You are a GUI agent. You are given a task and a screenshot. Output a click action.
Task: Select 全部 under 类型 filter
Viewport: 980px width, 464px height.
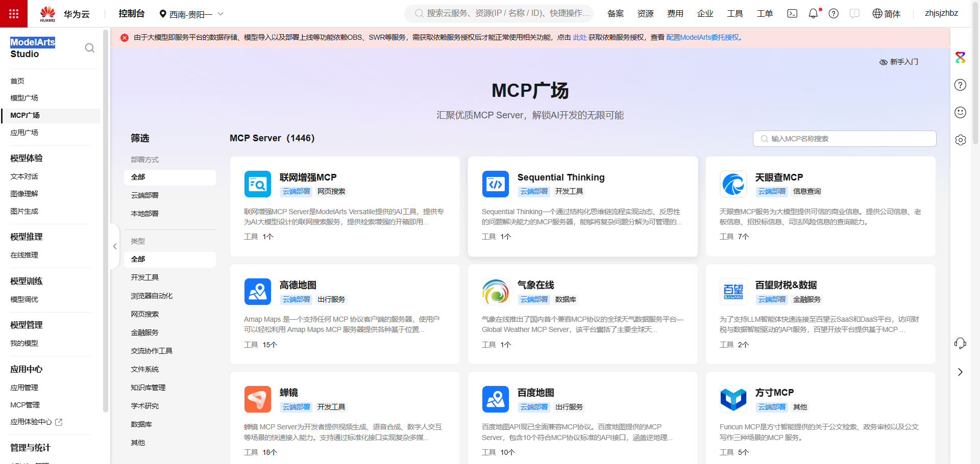[170, 260]
